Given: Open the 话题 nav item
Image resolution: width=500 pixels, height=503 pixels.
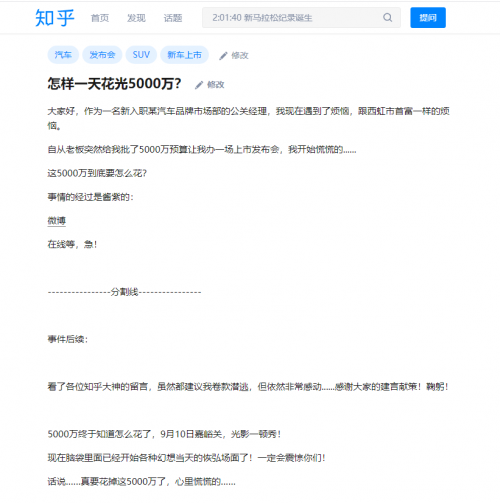Looking at the screenshot, I should [x=173, y=18].
